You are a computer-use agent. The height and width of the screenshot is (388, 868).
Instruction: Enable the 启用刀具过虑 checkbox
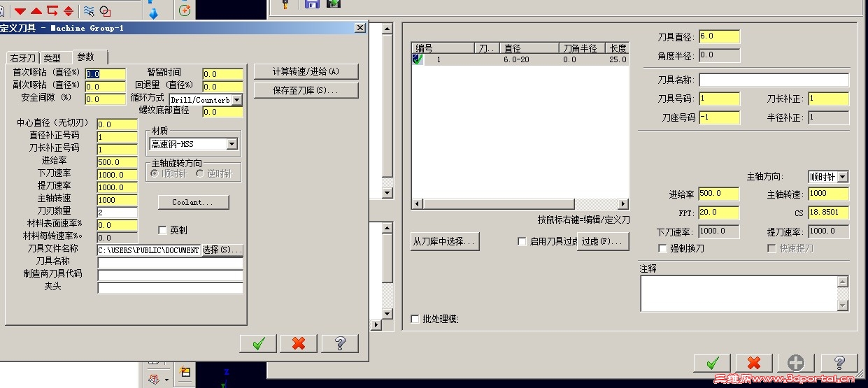(x=522, y=242)
